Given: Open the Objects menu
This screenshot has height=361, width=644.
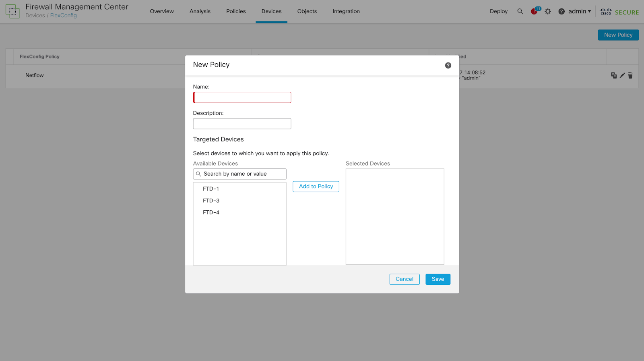Looking at the screenshot, I should 307,11.
